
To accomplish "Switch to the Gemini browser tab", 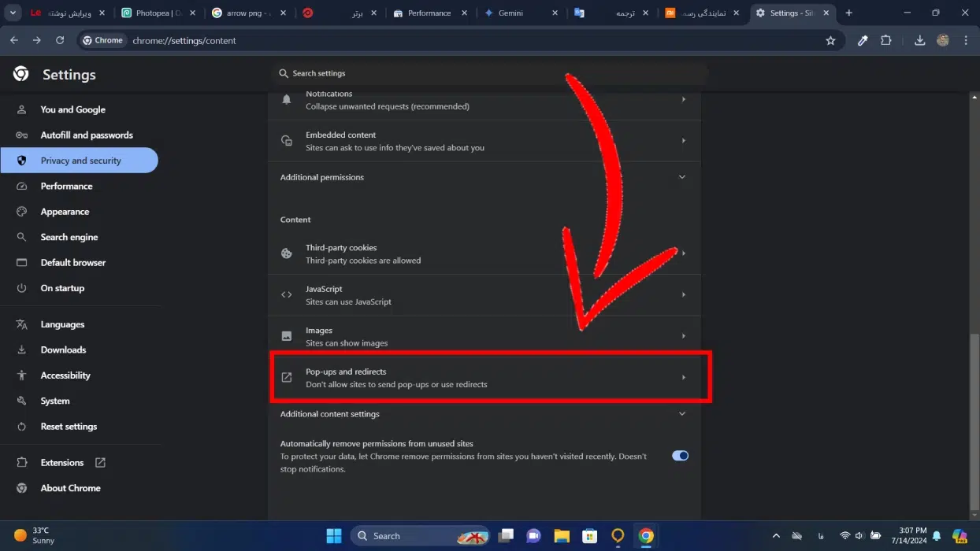I will tap(512, 13).
